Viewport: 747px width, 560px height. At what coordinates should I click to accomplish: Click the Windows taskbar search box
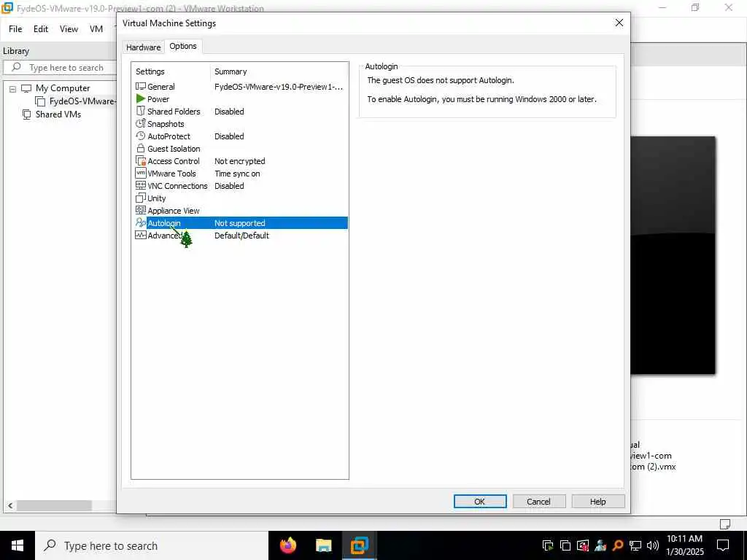tap(152, 545)
